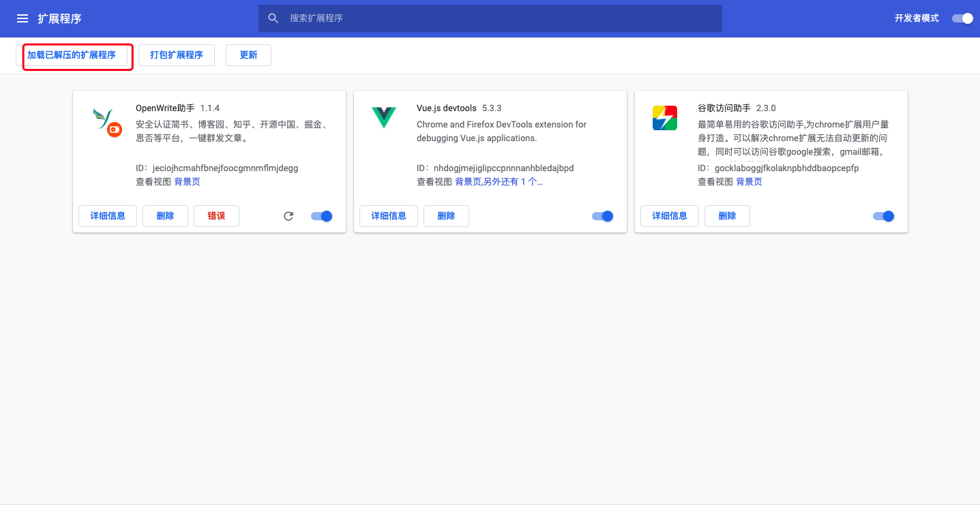Image resolution: width=980 pixels, height=508 pixels.
Task: Click Vue.js devtools description text
Action: tap(501, 132)
